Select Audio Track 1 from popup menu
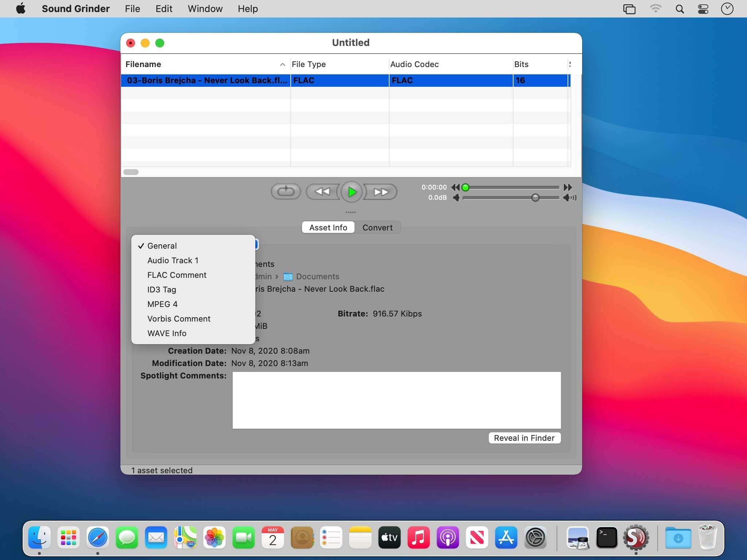 coord(173,260)
